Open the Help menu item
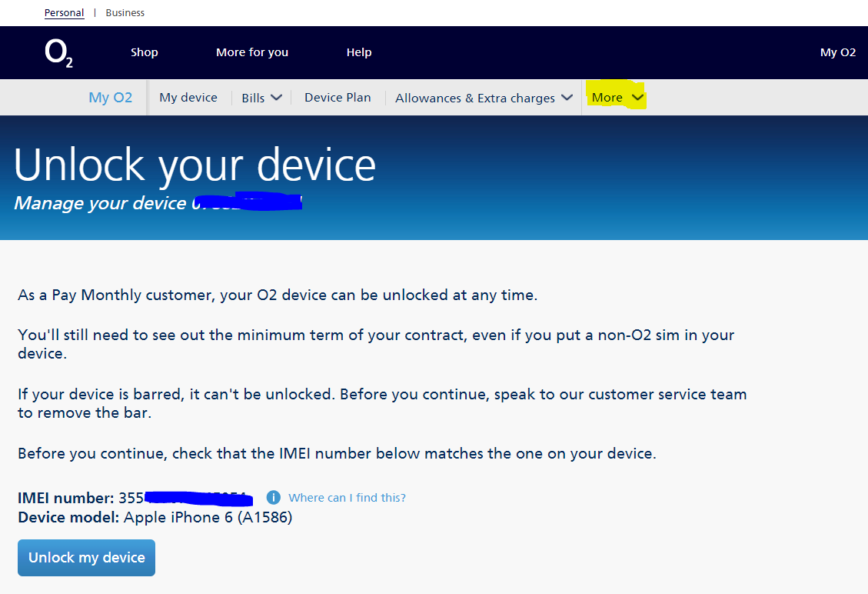Image resolution: width=868 pixels, height=594 pixels. pyautogui.click(x=359, y=52)
